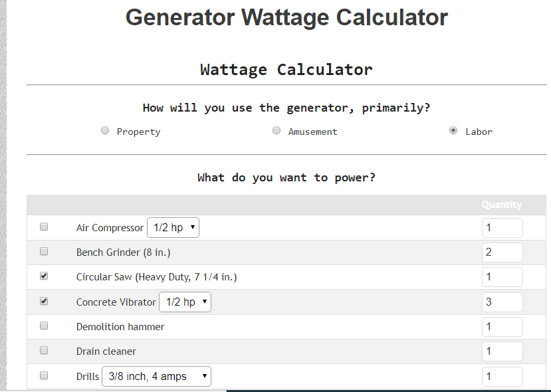Screen dimensions: 551x392
Task: Click the Air Compressor quantity field
Action: coord(502,228)
